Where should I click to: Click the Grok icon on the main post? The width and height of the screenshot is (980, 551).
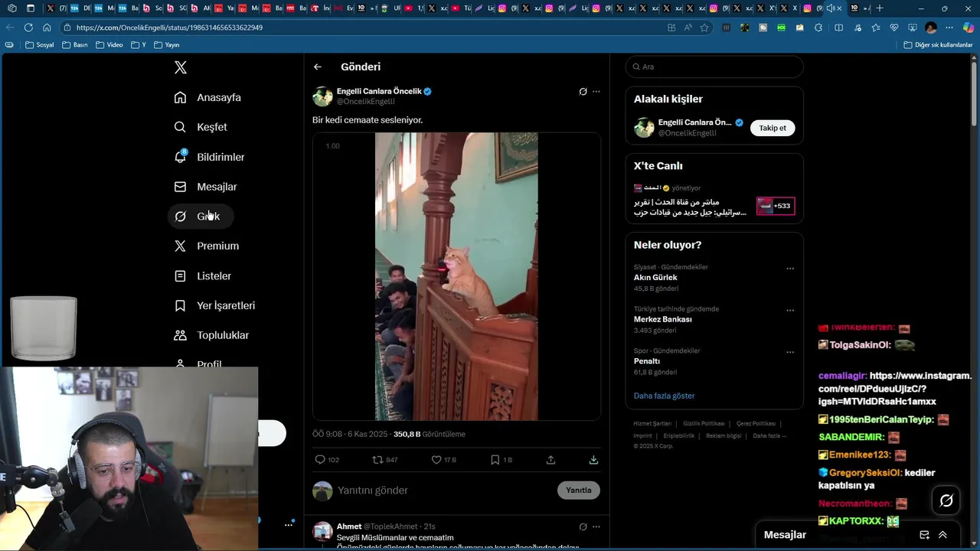[583, 92]
